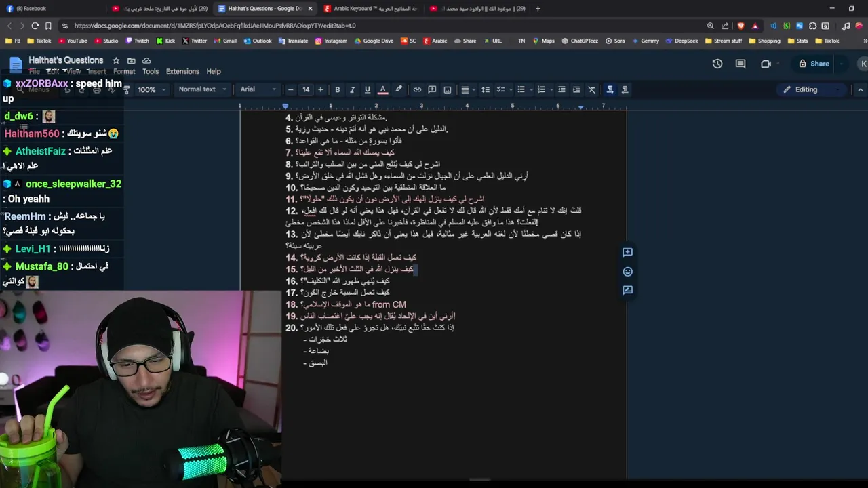Open the YouTube bookmark
This screenshot has width=868, height=488.
(73, 41)
